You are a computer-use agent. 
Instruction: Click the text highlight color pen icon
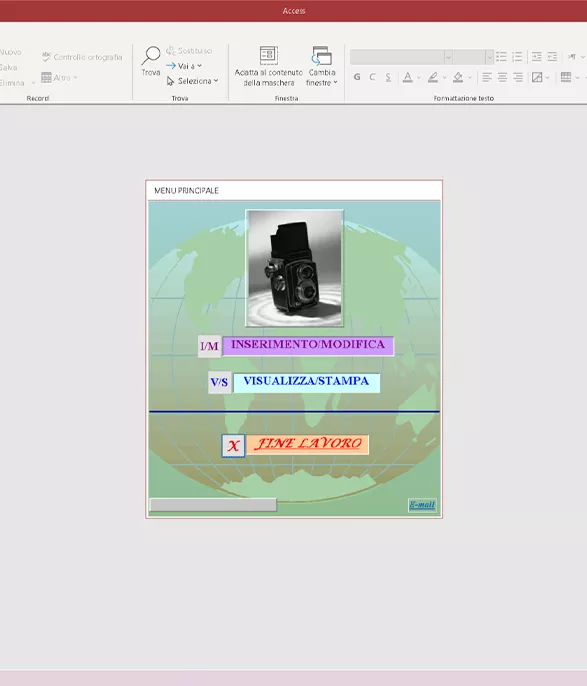coord(433,77)
